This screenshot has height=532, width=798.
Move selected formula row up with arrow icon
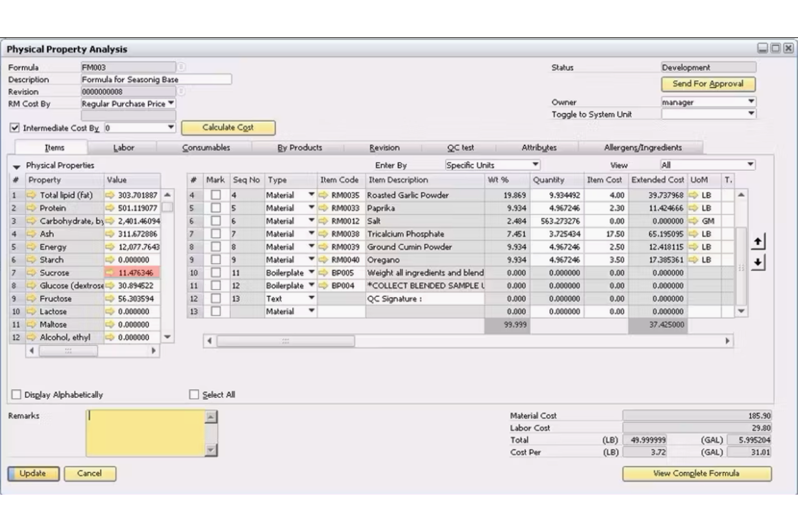[x=757, y=241]
